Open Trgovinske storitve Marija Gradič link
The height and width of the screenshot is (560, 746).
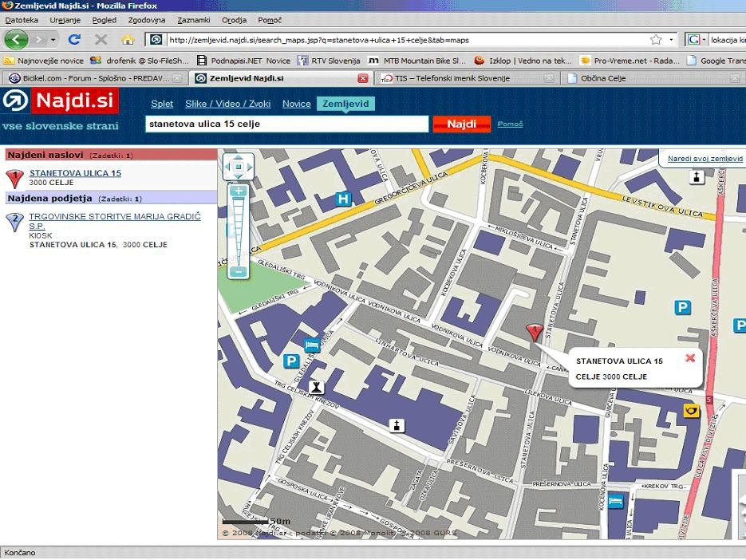[115, 221]
